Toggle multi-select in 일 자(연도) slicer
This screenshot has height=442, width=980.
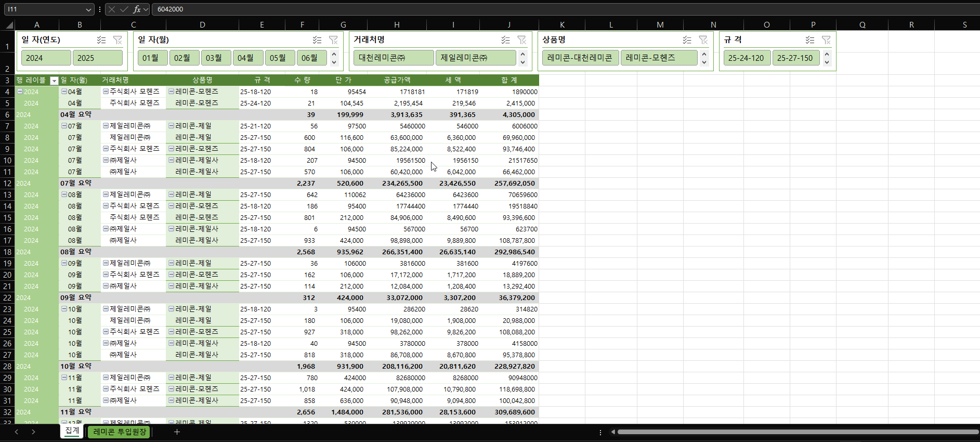(101, 40)
